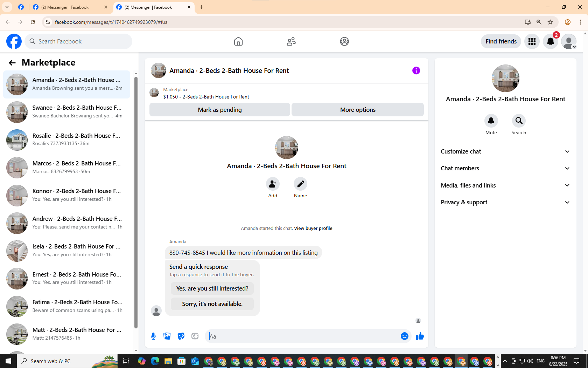The image size is (588, 368).
Task: Open the browser tab search dropdown
Action: tap(7, 7)
